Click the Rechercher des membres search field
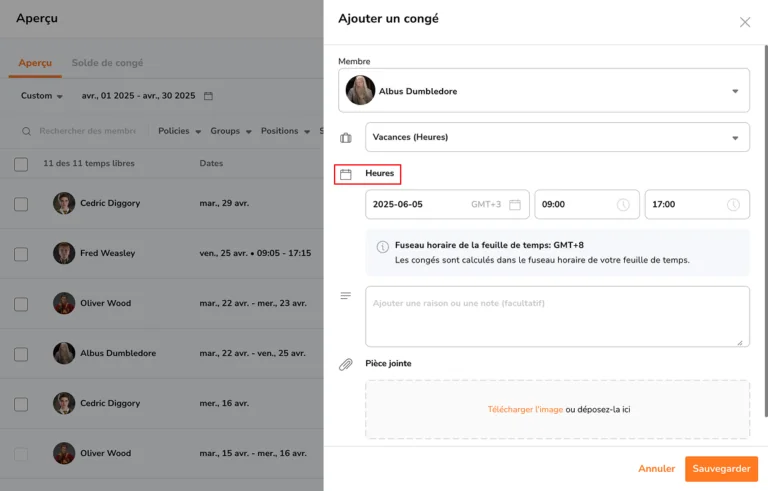The width and height of the screenshot is (768, 491). (x=88, y=131)
